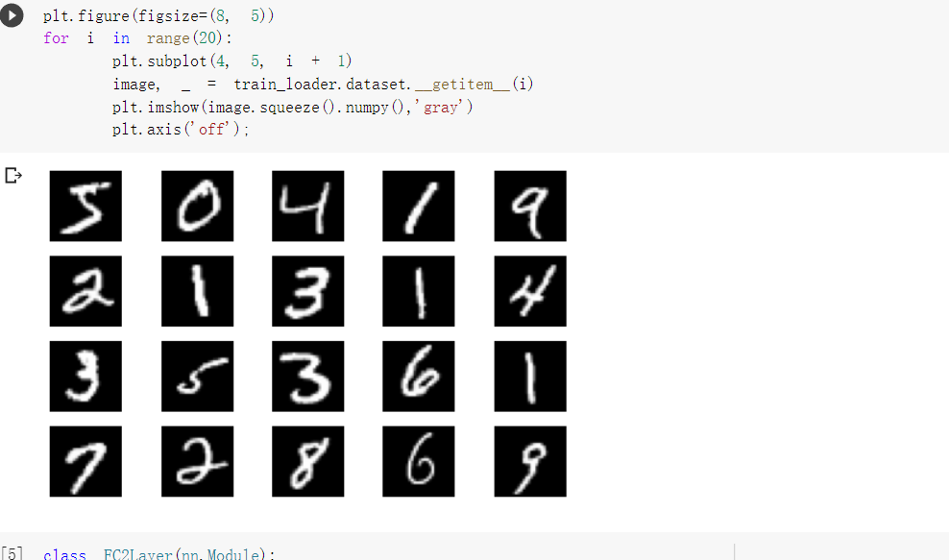Click the digit 9 image in bottom row
The width and height of the screenshot is (949, 560).
(x=530, y=461)
